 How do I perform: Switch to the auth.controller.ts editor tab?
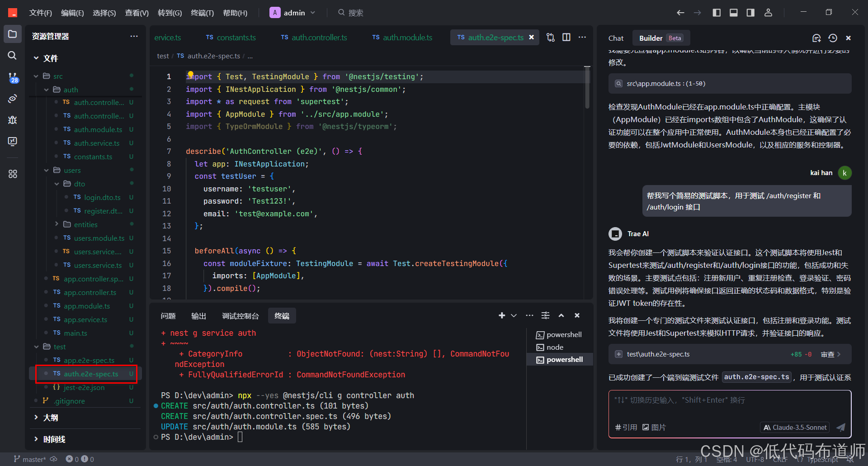pos(314,38)
